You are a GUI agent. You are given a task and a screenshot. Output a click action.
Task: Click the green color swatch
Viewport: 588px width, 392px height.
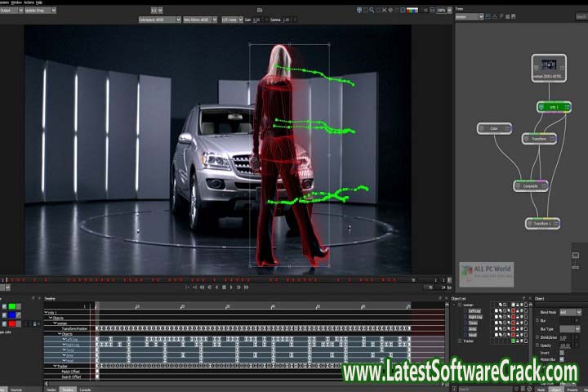coord(12,307)
